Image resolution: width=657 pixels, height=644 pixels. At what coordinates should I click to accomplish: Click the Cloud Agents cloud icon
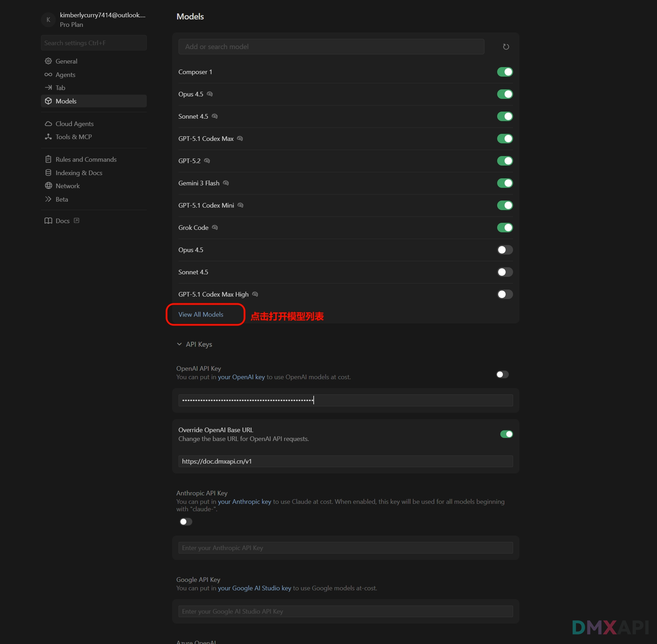coord(48,124)
